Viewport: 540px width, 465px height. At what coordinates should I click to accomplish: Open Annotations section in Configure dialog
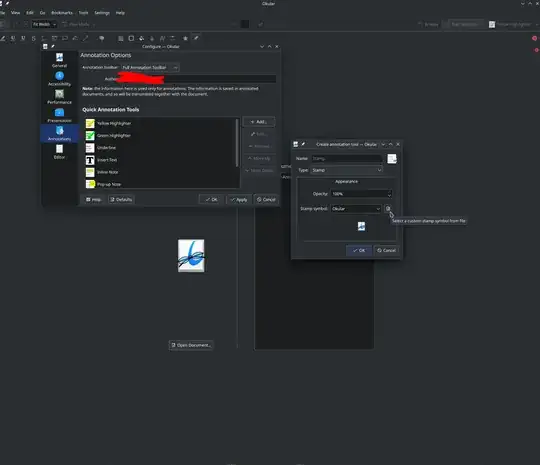[59, 133]
